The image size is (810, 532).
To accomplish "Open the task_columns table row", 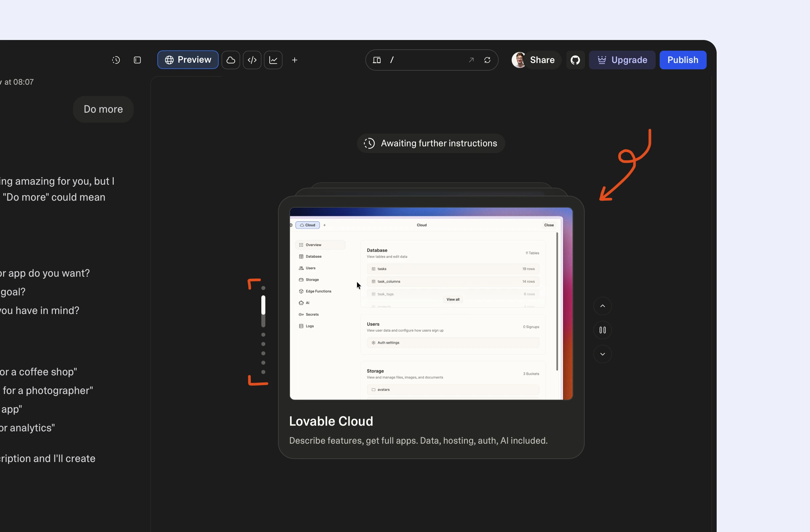I will click(453, 281).
